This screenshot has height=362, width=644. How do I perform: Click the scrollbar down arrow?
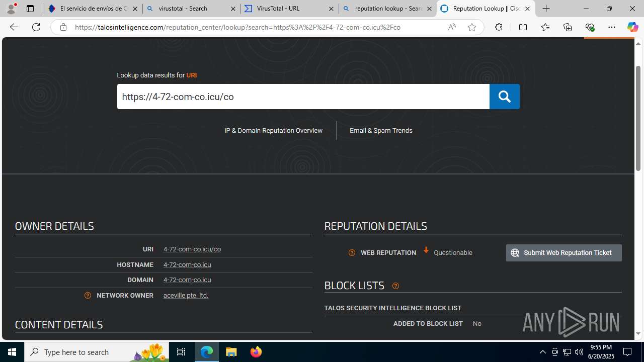pyautogui.click(x=638, y=334)
